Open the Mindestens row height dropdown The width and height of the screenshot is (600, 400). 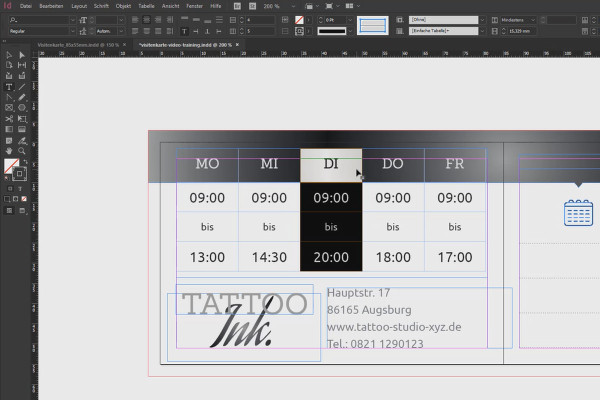point(518,20)
